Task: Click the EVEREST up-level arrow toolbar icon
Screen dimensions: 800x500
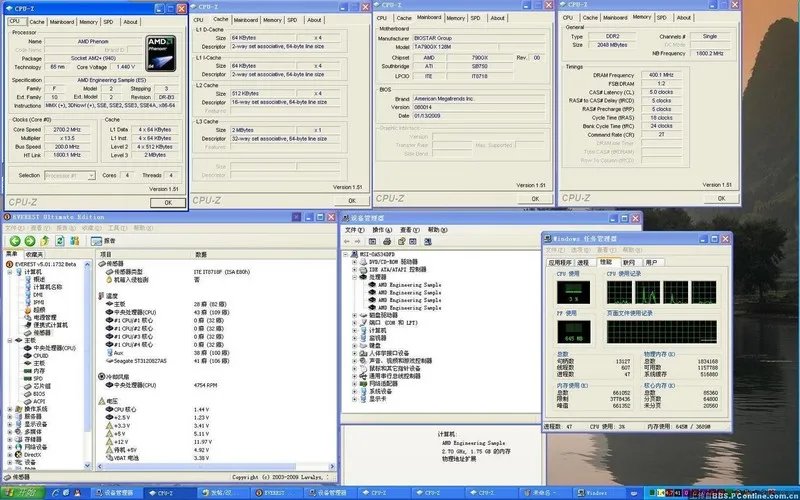Action: (x=45, y=241)
